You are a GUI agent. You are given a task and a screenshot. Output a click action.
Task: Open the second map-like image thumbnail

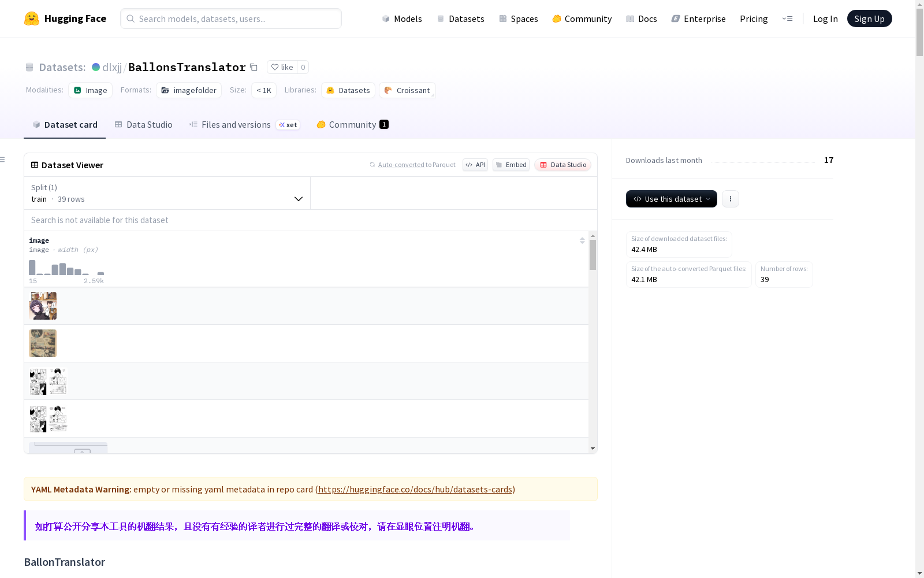(x=43, y=343)
